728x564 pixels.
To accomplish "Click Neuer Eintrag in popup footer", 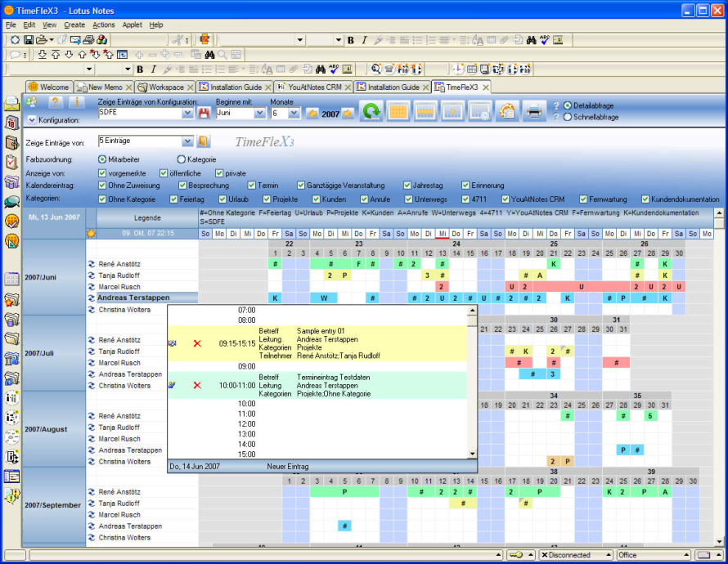I will 288,467.
